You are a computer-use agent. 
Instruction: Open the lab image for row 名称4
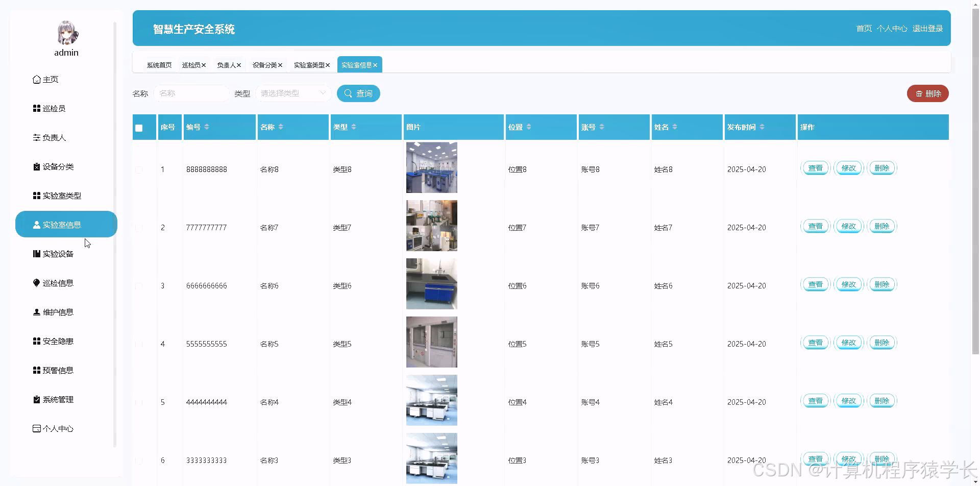(432, 400)
